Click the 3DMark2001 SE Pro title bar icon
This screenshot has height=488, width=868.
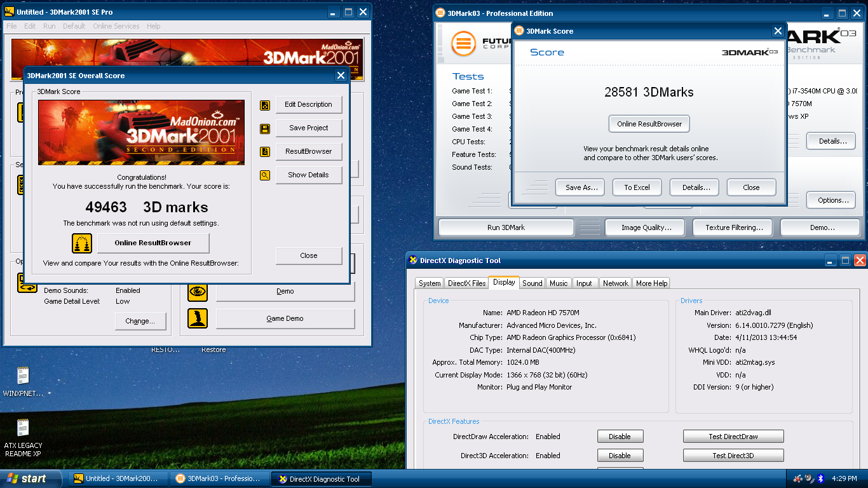pos(10,12)
